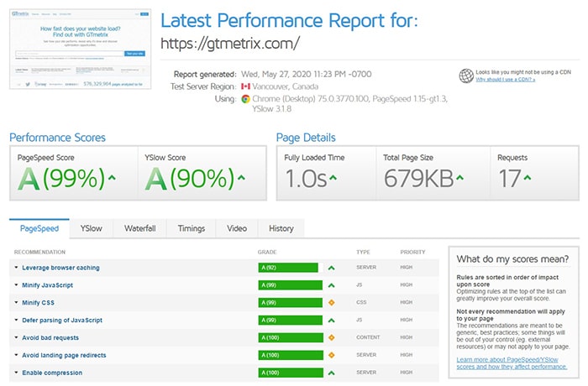Click the CDN globe icon

pos(466,76)
